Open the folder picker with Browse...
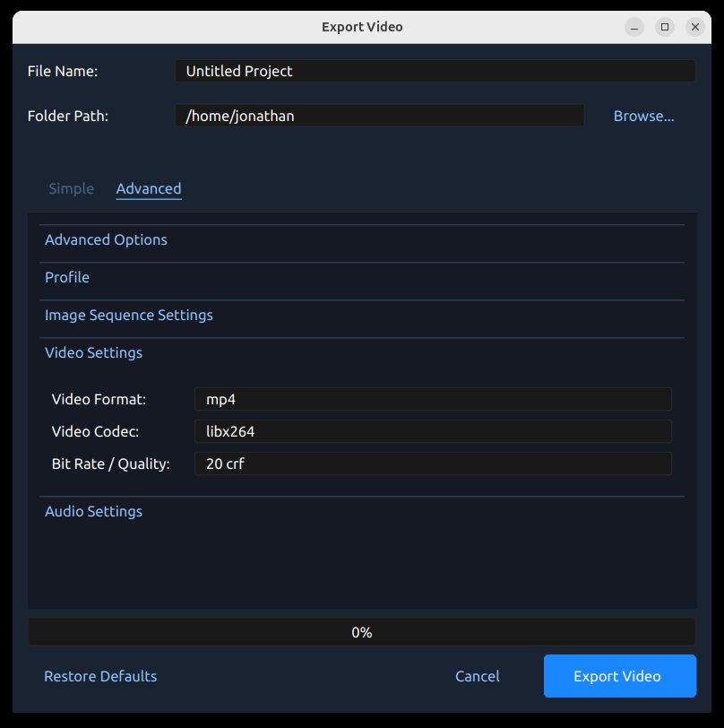This screenshot has width=724, height=728. pyautogui.click(x=643, y=116)
